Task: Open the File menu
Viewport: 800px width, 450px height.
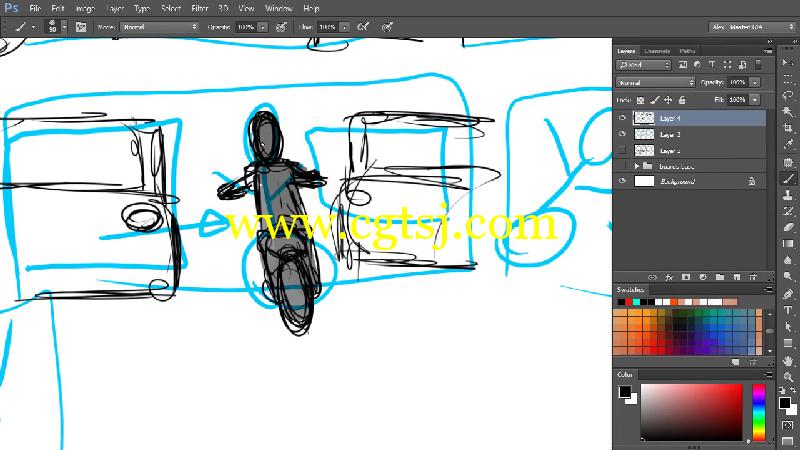Action: coord(35,9)
